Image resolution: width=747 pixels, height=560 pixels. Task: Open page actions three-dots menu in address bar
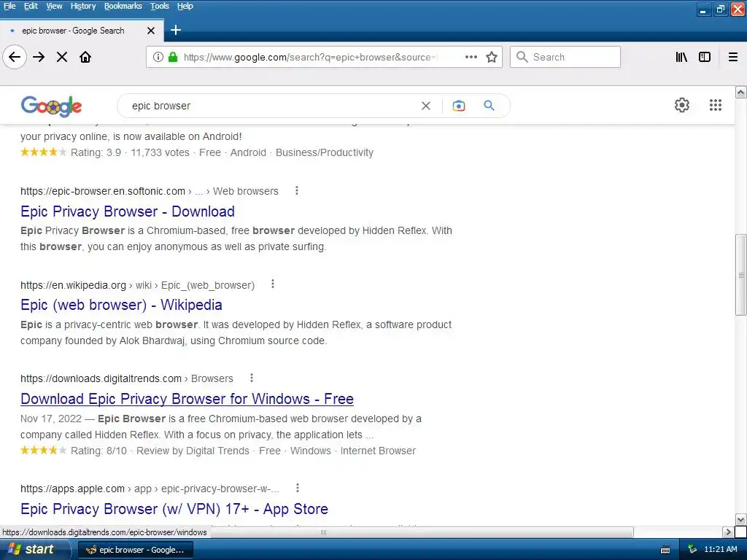471,57
